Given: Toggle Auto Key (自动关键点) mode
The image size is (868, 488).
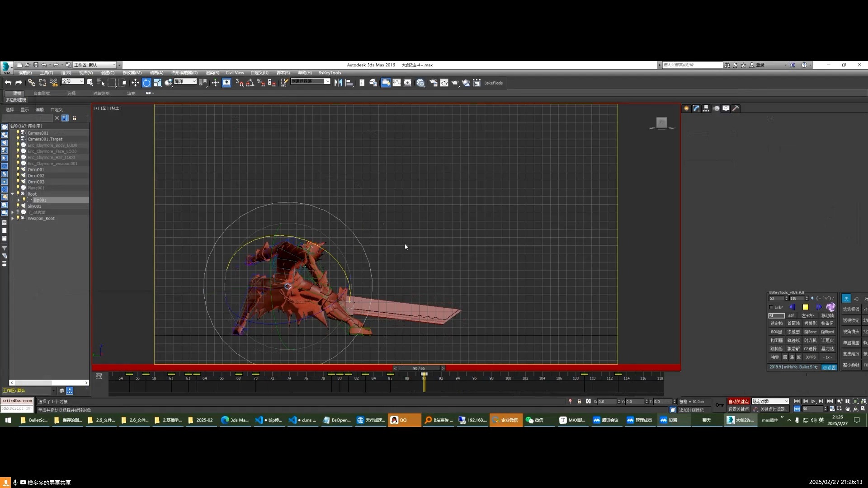Looking at the screenshot, I should (x=738, y=401).
